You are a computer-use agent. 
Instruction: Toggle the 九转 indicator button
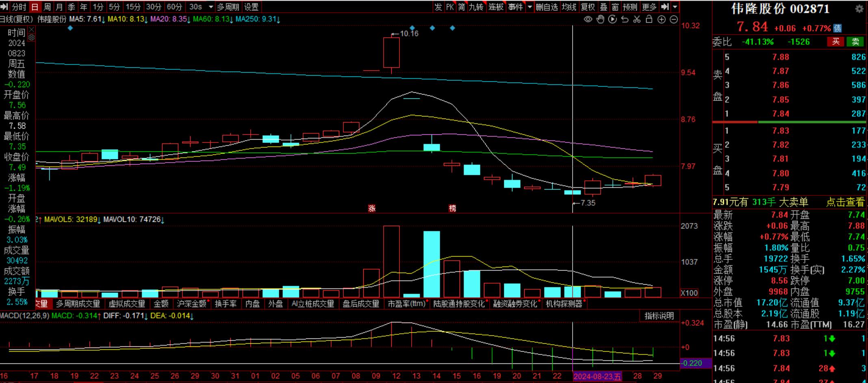tap(476, 7)
